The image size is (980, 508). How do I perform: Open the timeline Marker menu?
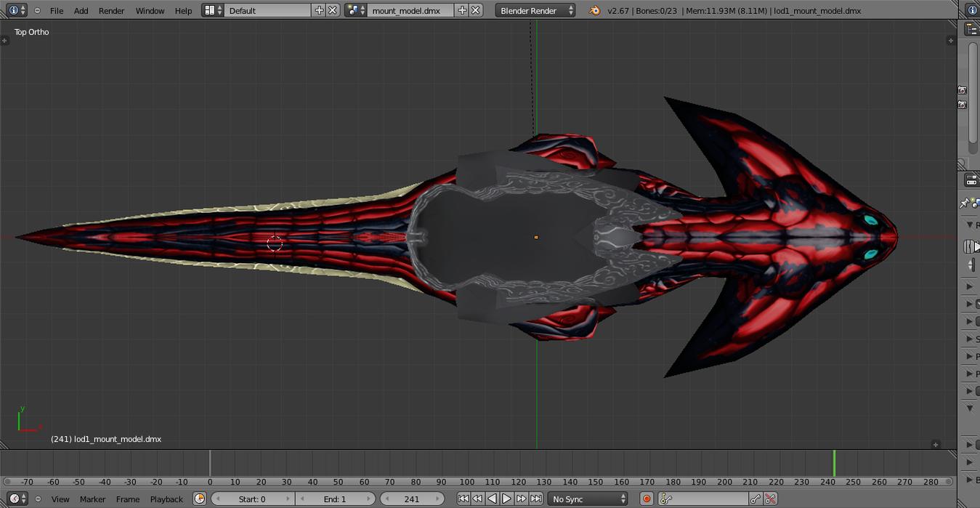tap(92, 499)
